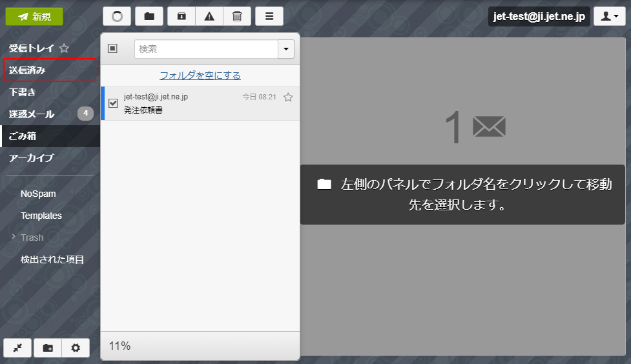The height and width of the screenshot is (364, 631).
Task: Click the move to folder icon
Action: tap(149, 17)
